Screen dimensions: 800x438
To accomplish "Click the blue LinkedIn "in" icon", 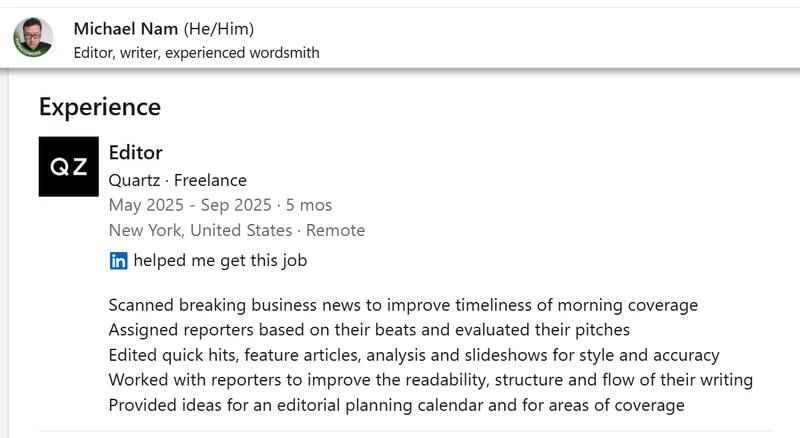I will 118,261.
